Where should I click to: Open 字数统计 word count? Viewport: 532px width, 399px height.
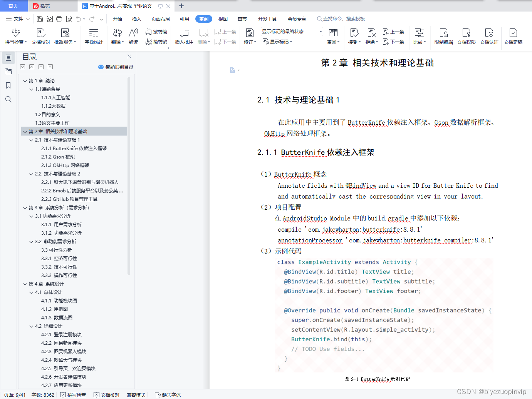[94, 37]
